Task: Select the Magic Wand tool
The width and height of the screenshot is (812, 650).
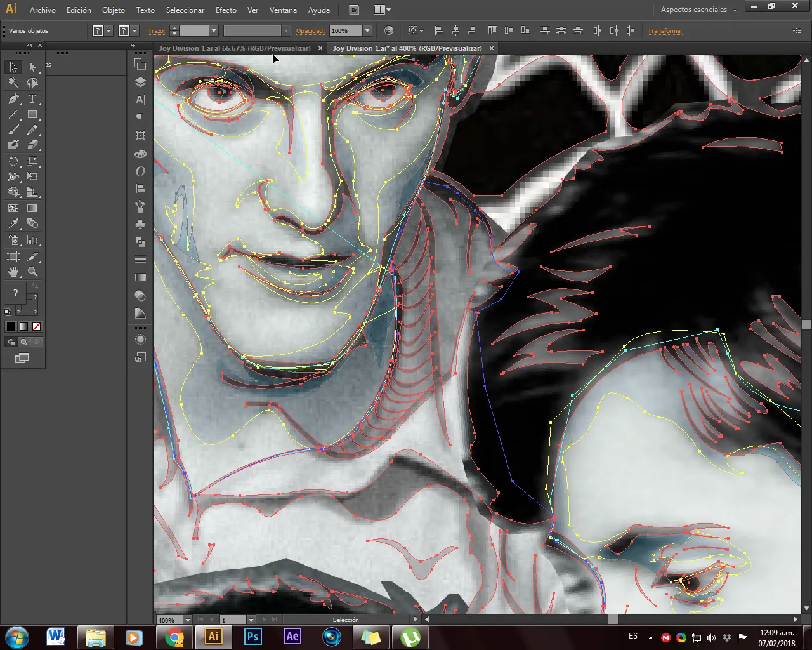Action: (13, 83)
